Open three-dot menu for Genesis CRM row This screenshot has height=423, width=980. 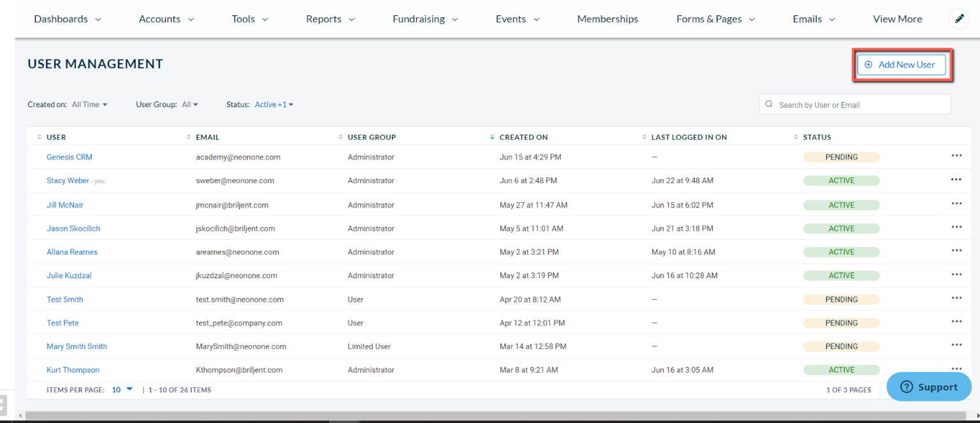coord(956,156)
